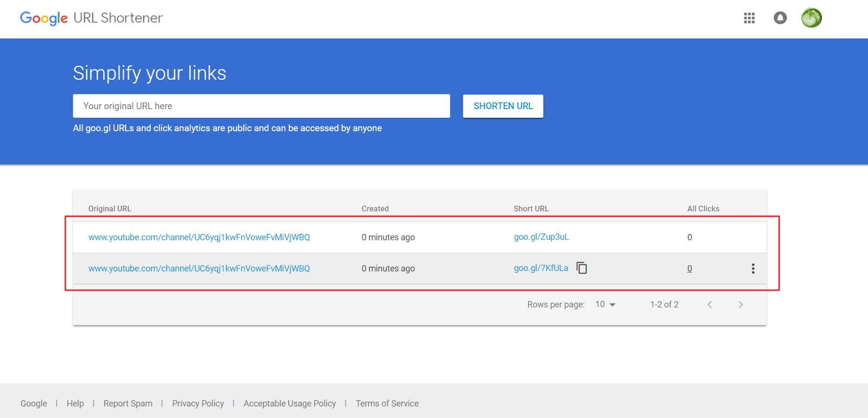Open the Report Spam footer link
Viewport: 868px width, 418px height.
[128, 403]
